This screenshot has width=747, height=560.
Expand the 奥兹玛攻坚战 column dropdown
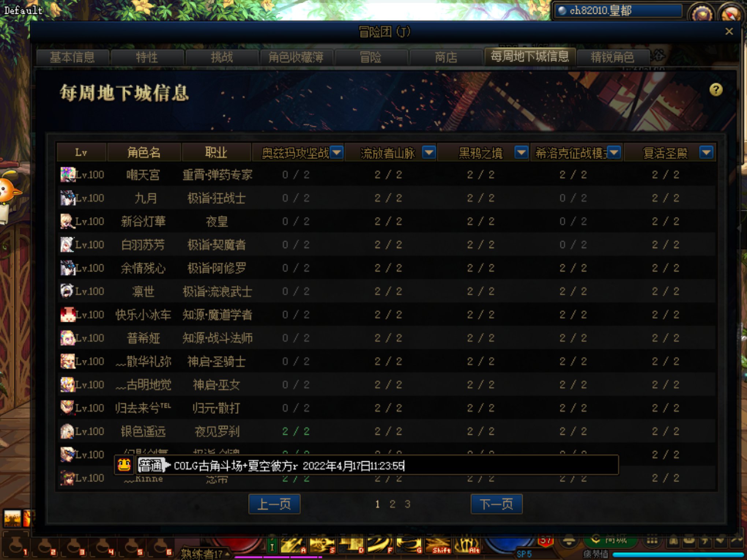click(x=337, y=152)
